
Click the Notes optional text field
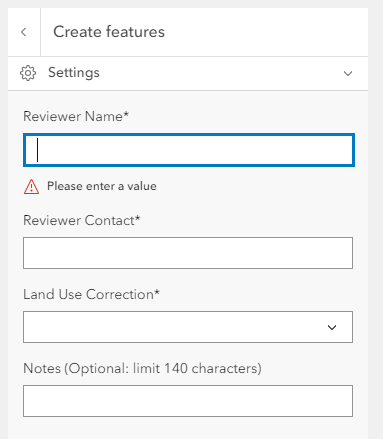(x=188, y=401)
